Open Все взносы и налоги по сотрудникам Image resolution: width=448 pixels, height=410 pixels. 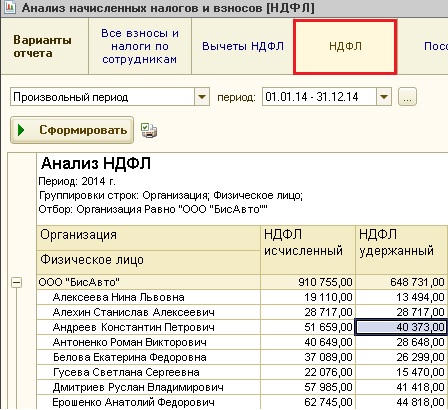pyautogui.click(x=140, y=46)
